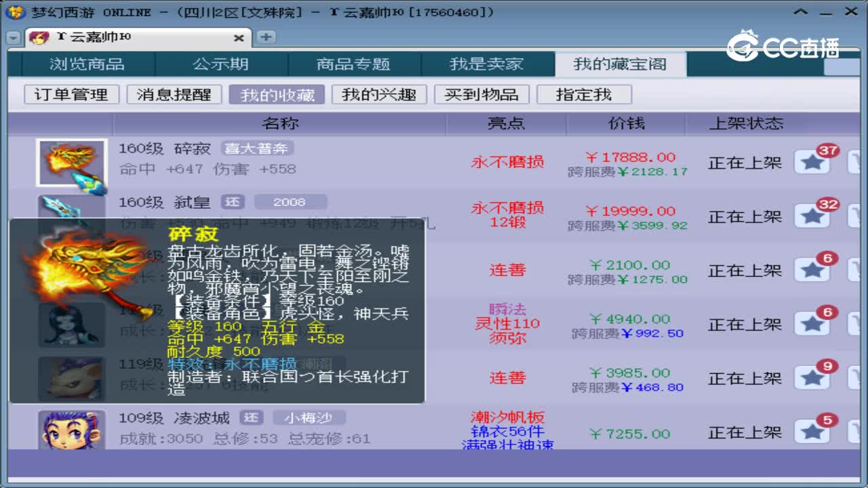Click the price ¥17888.00
Viewport: 868px width, 488px height.
click(631, 157)
